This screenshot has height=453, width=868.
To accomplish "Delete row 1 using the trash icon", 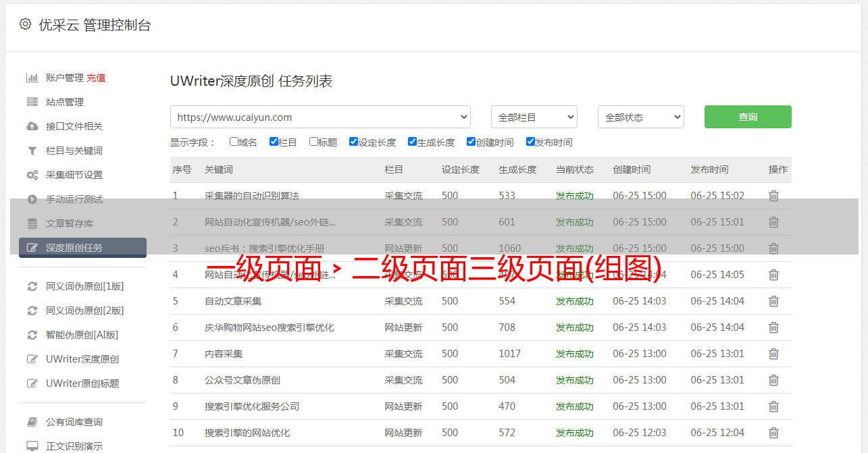I will (x=773, y=196).
